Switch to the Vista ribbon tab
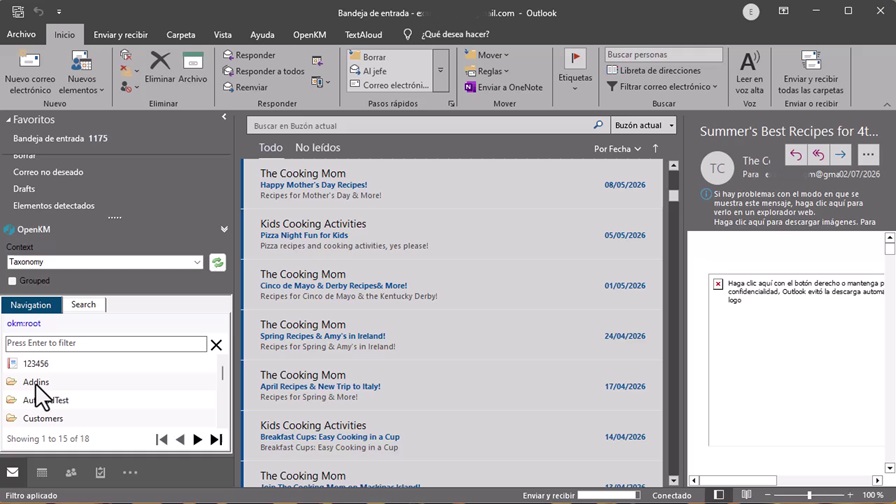This screenshot has height=504, width=896. (222, 35)
